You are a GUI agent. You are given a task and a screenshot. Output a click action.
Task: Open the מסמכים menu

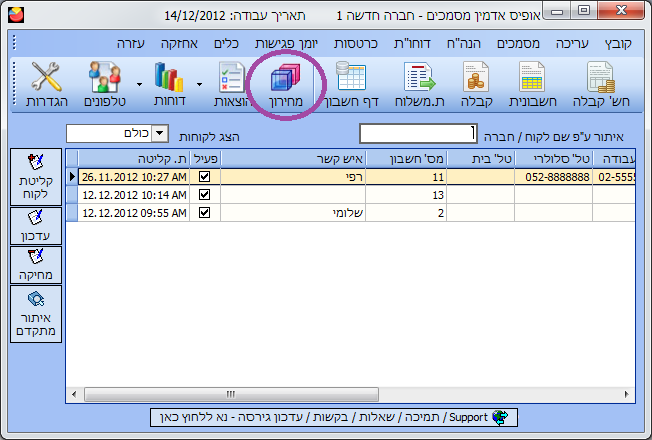coord(519,43)
